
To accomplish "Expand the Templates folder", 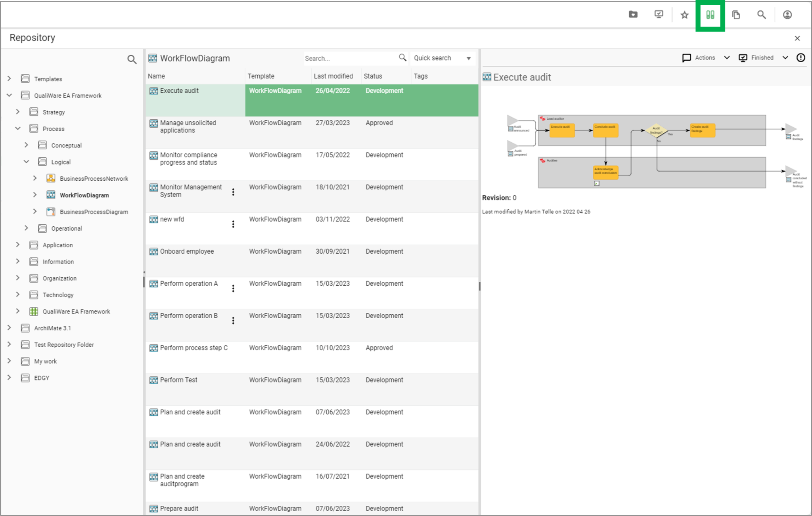I will point(9,79).
